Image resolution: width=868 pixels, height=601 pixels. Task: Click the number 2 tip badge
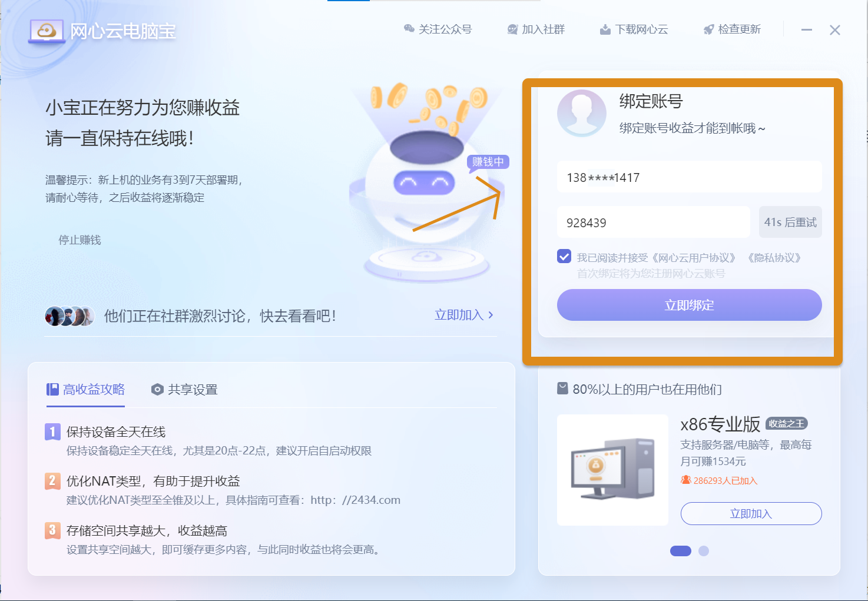(52, 481)
